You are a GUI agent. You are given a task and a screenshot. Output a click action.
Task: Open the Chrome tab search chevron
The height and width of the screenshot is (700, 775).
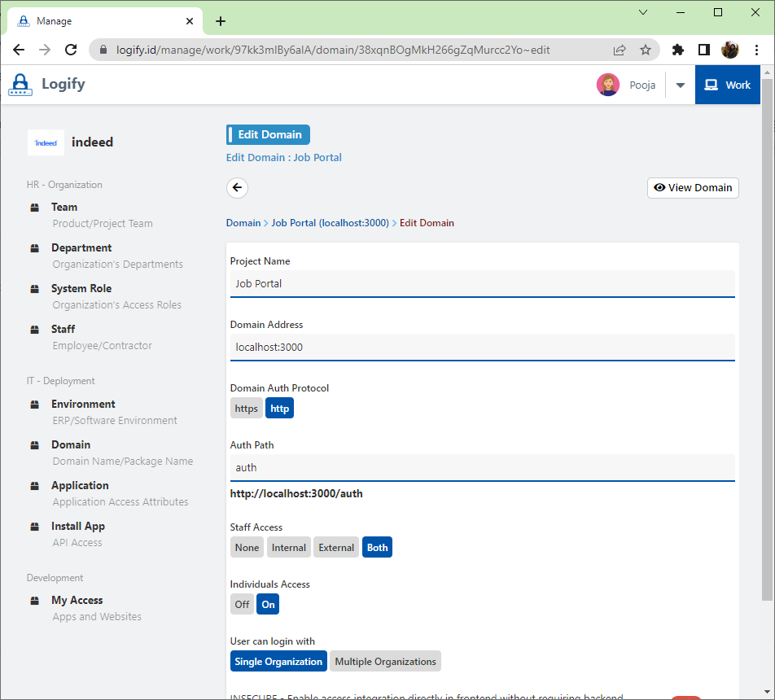pyautogui.click(x=643, y=12)
